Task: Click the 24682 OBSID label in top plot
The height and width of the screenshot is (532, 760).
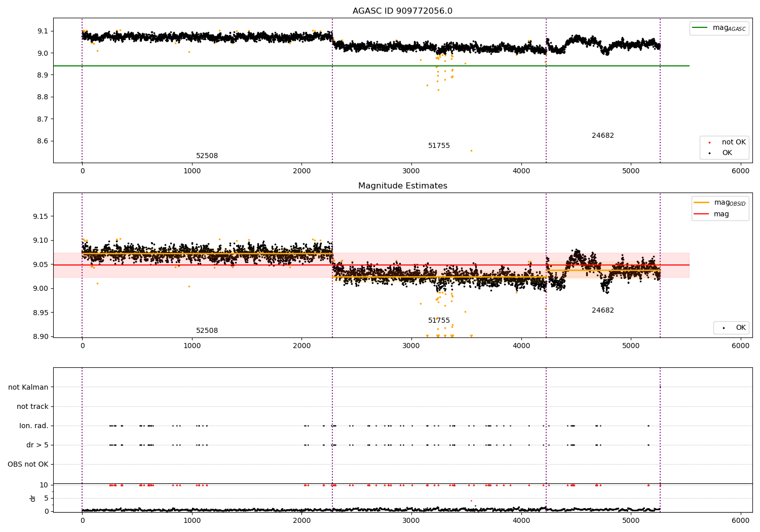Action: (x=603, y=136)
